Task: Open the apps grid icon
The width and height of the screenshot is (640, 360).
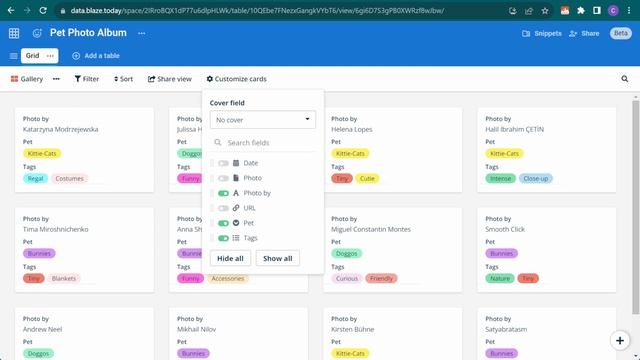Action: (14, 33)
